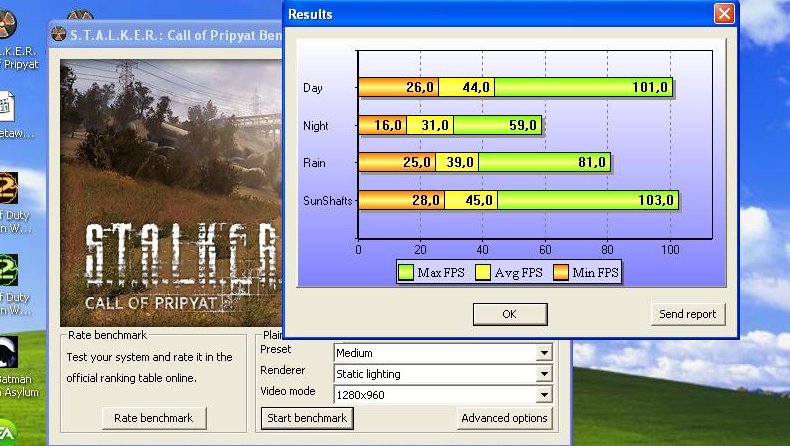Click the Night minimum value 16,0
This screenshot has width=790, height=446.
click(388, 125)
